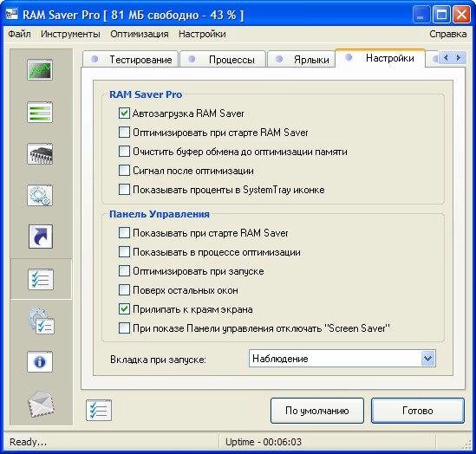Click the envelope mail sidebar icon
The image size is (476, 454).
click(x=41, y=404)
